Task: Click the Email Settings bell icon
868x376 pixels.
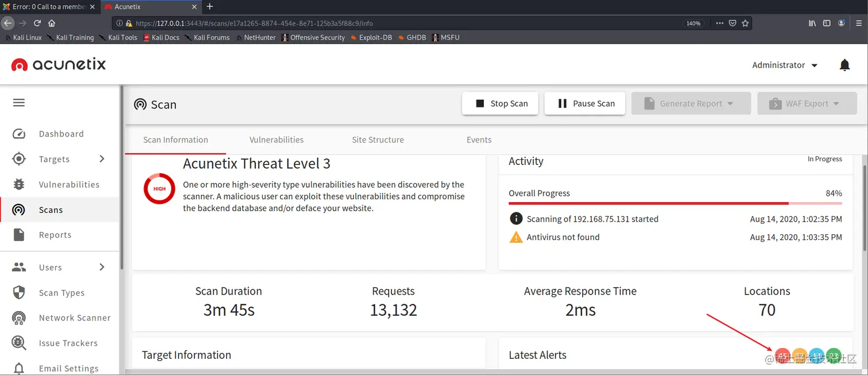Action: (x=19, y=368)
